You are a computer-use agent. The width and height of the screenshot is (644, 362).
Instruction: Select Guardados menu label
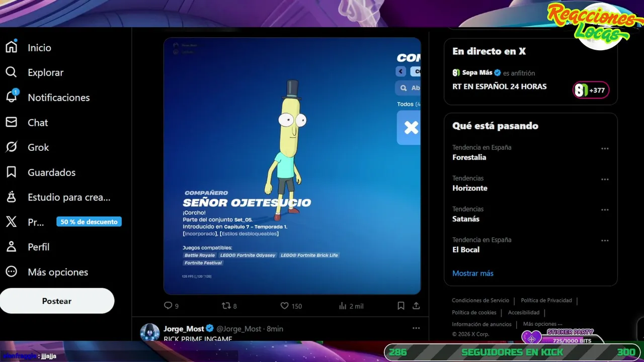(51, 172)
